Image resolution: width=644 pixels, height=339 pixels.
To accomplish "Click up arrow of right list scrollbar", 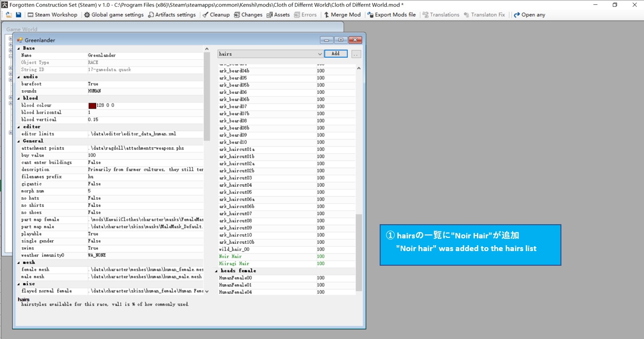I will [x=359, y=68].
